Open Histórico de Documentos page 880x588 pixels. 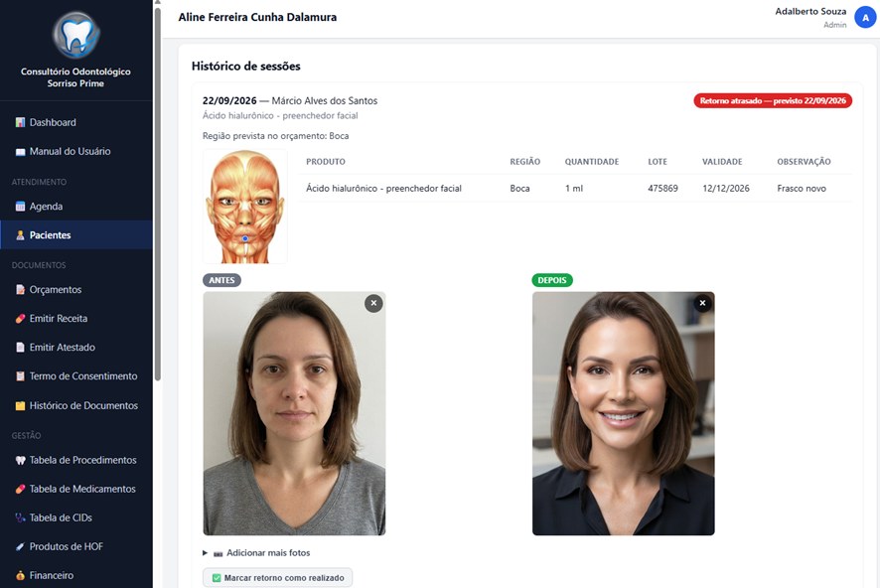[75, 405]
